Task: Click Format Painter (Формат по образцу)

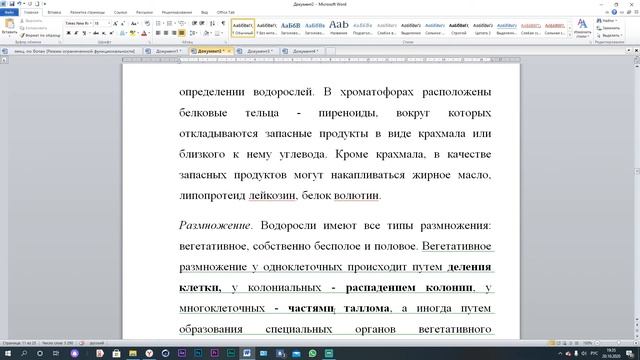Action: click(x=40, y=36)
